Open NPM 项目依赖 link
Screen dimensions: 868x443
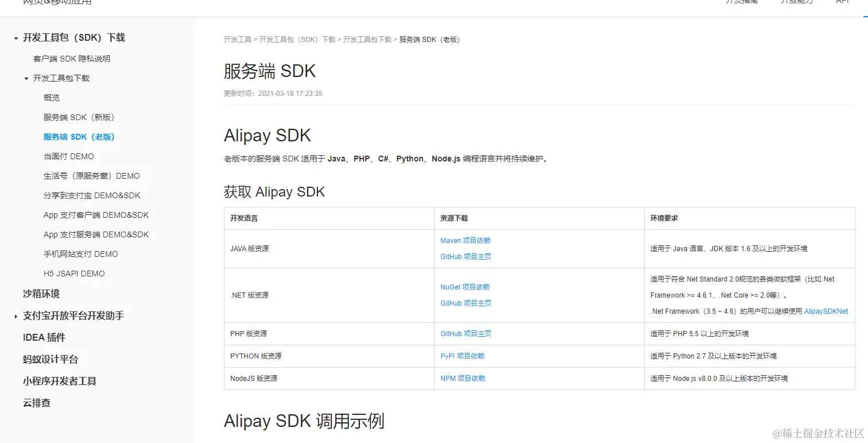(463, 379)
